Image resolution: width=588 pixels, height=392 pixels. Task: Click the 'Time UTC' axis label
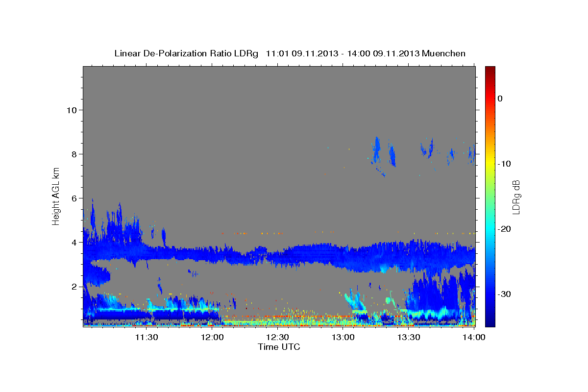click(x=279, y=347)
